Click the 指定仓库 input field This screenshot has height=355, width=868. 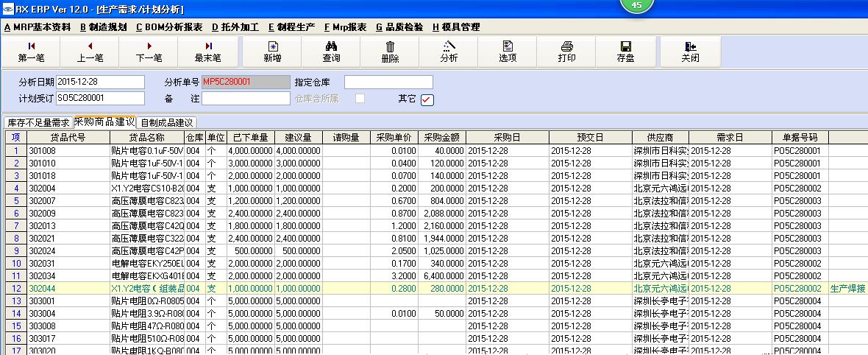pos(388,82)
